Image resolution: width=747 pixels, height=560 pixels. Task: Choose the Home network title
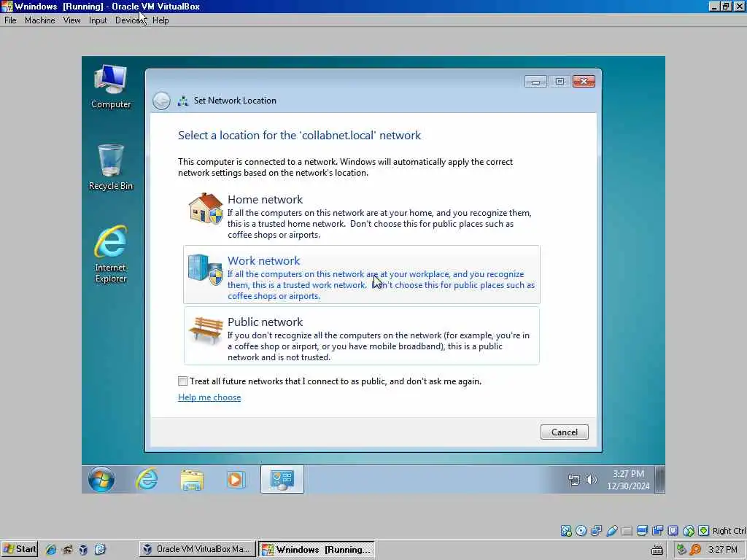tap(265, 200)
